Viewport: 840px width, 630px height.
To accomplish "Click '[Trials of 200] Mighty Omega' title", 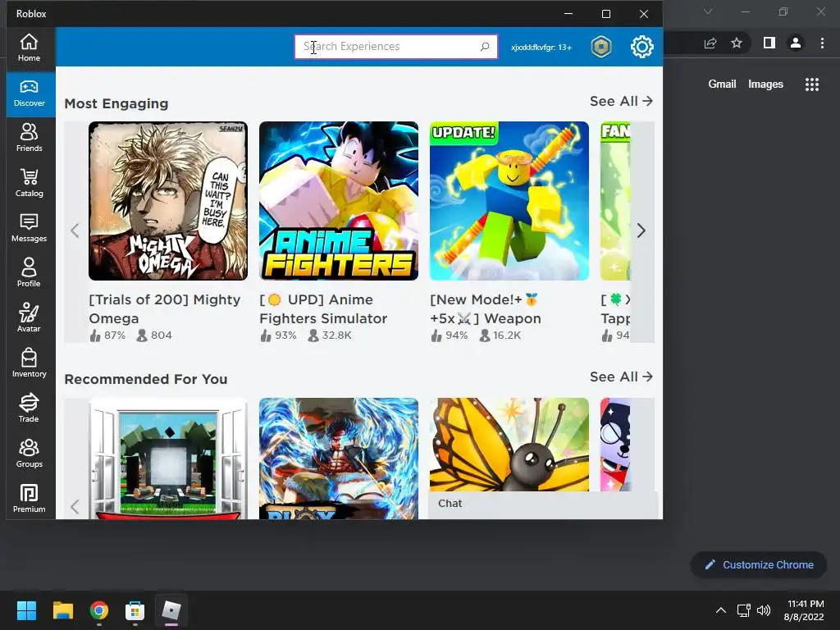I will coord(165,308).
